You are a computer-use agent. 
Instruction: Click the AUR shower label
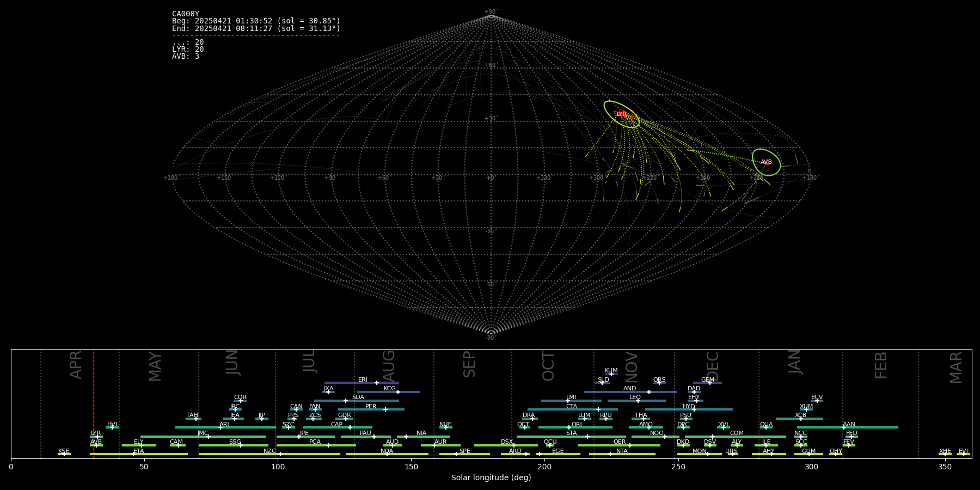click(x=440, y=442)
